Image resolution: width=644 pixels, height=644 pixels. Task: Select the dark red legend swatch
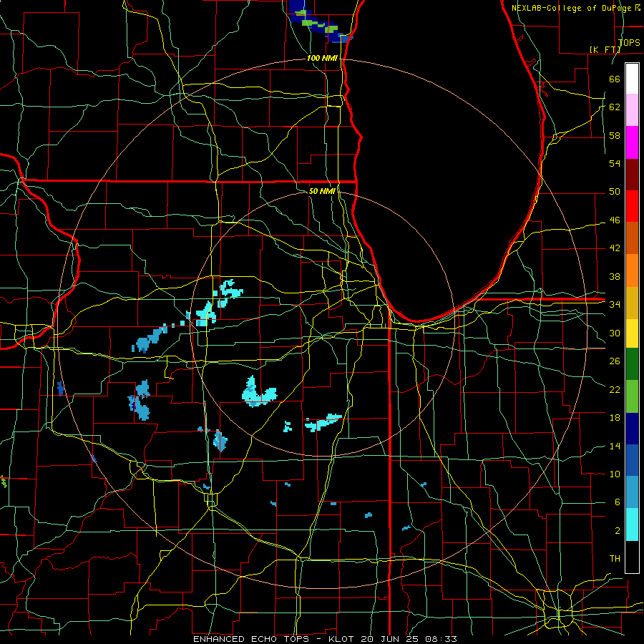tap(632, 175)
